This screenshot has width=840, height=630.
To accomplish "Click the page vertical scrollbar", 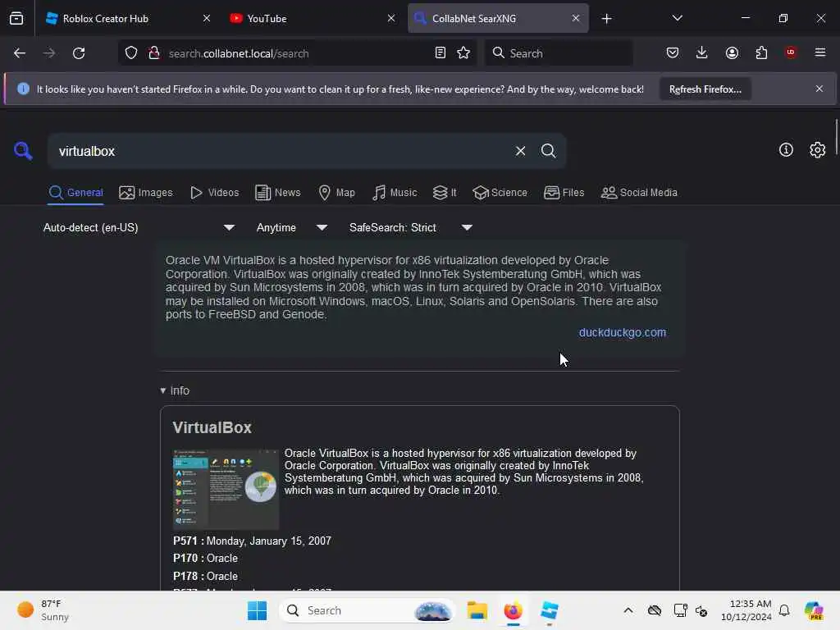I will [x=836, y=138].
